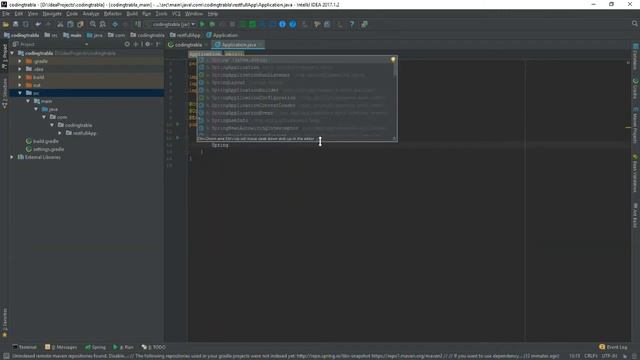Screen dimensions: 640x360
Task: Collapse the src folder
Action: click(x=20, y=93)
